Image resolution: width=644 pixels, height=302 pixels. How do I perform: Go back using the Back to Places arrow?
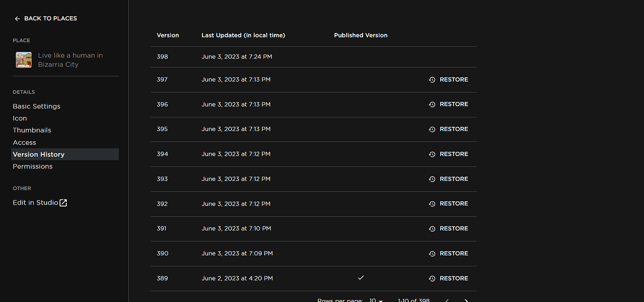click(x=17, y=19)
